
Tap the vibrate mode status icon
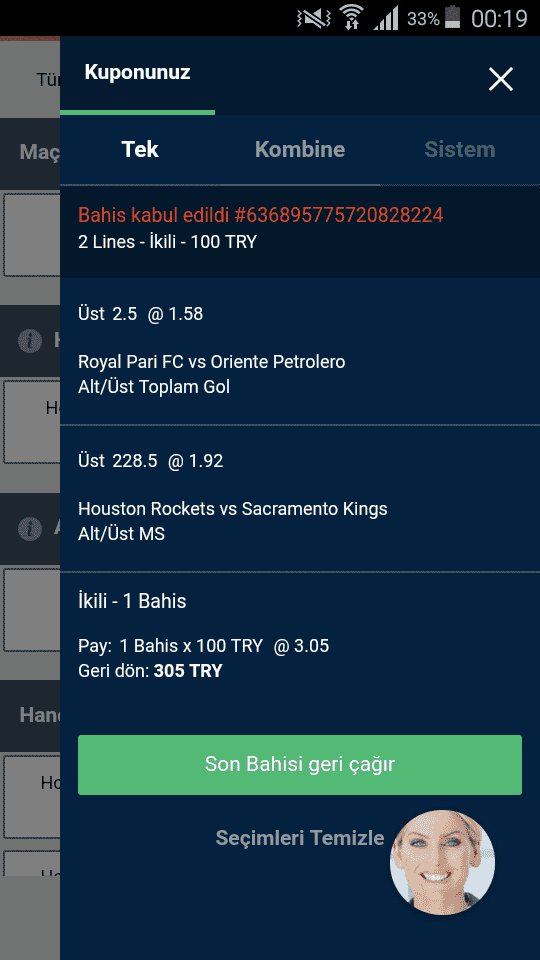click(312, 18)
